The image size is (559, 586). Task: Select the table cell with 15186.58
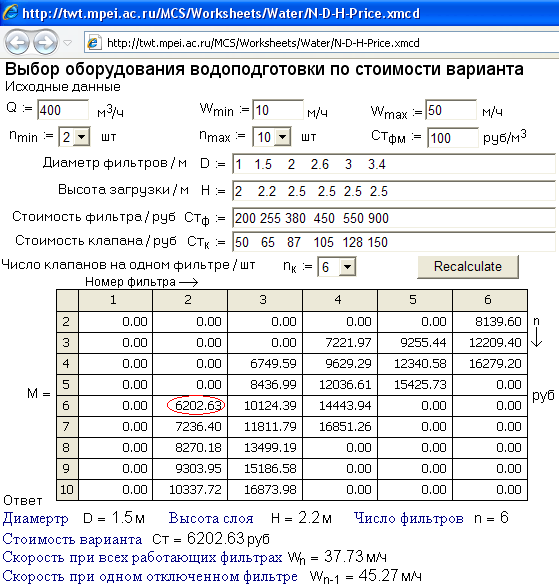(x=265, y=469)
